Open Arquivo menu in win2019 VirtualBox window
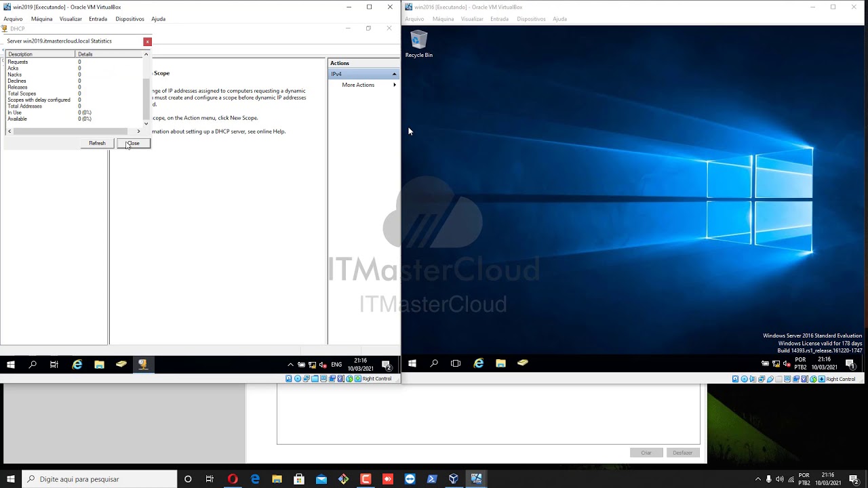This screenshot has width=868, height=488. (13, 19)
